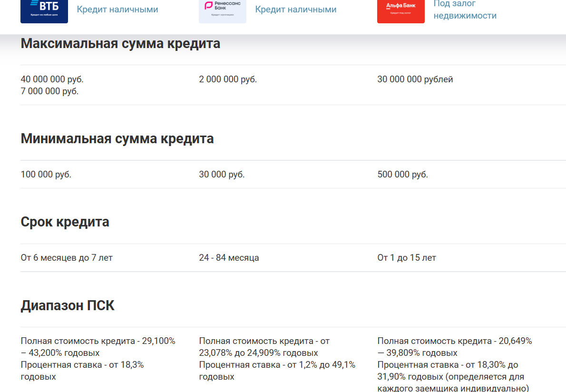The height and width of the screenshot is (392, 566).
Task: Select the VTB '29,100% – 43,200%' PSK text
Action: [98, 347]
